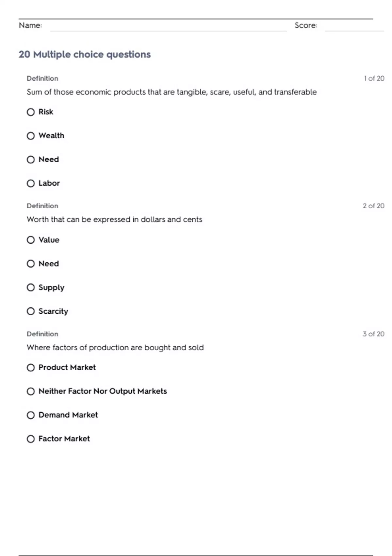Screen dimensions: 392x556
Task: Select the Value radio option
Action: point(31,240)
